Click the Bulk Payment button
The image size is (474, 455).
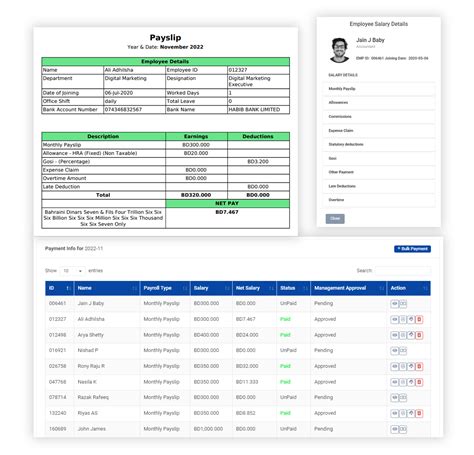(412, 249)
